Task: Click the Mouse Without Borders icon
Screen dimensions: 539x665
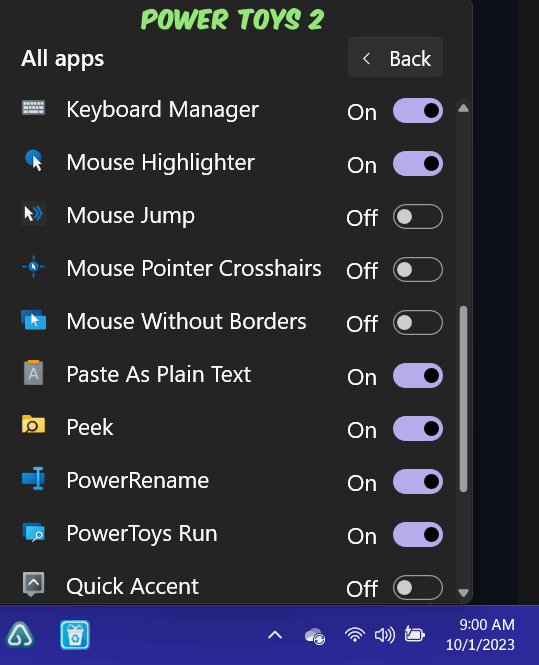Action: 34,320
